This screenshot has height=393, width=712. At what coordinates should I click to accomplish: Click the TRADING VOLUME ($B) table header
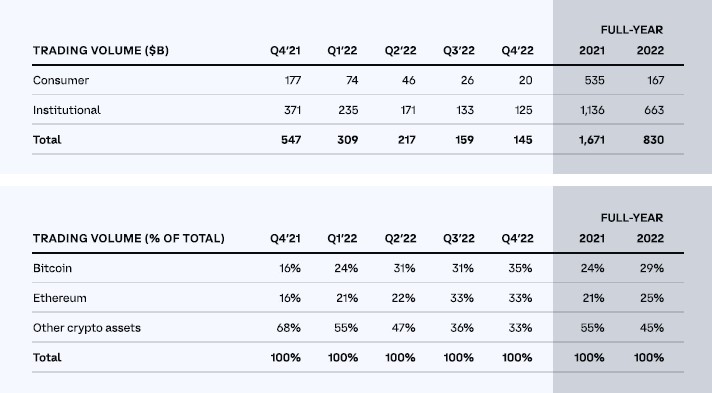pyautogui.click(x=101, y=50)
